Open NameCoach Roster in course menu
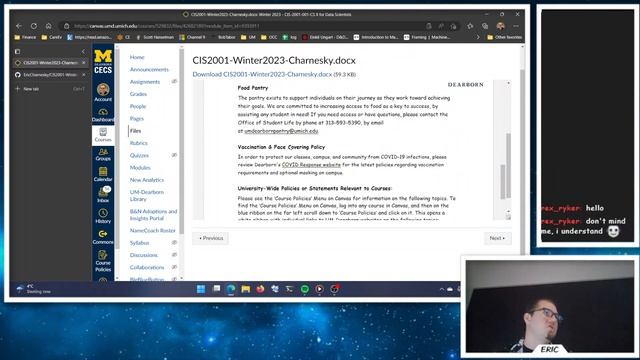640x360 pixels. (152, 230)
